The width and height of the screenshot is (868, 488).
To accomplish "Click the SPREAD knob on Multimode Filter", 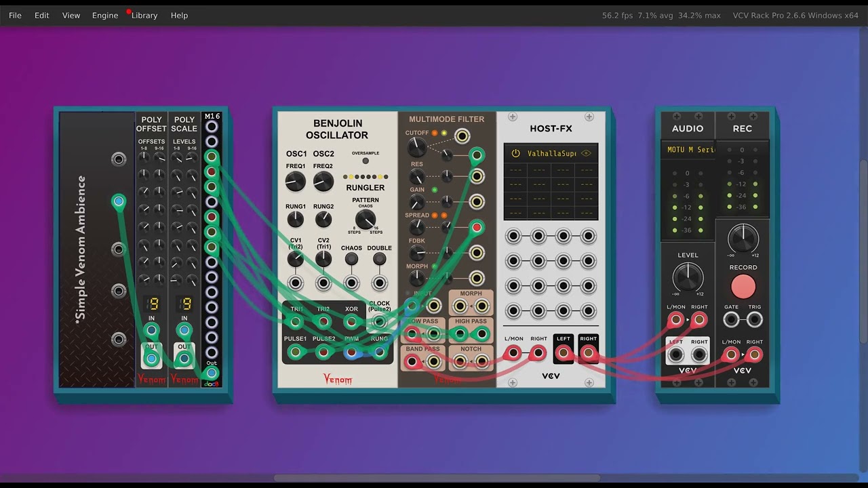I will click(417, 228).
